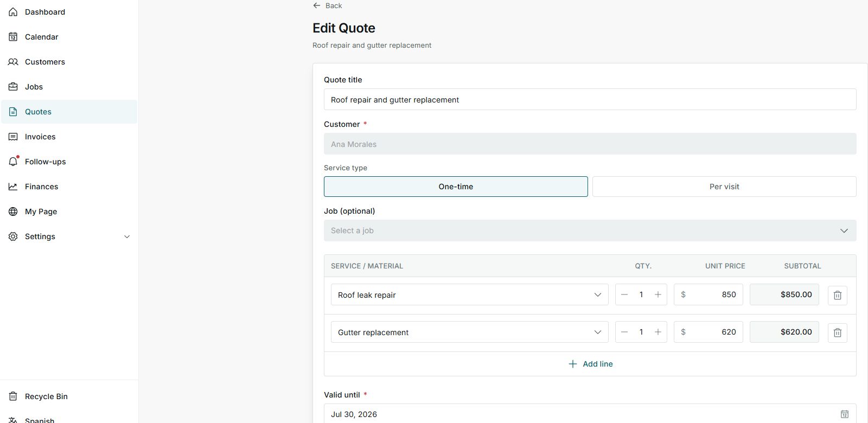Open the Invoices section
The width and height of the screenshot is (868, 423).
tap(69, 137)
